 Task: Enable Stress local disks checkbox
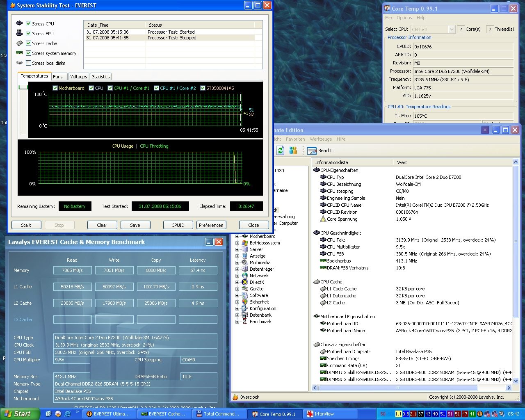(28, 63)
